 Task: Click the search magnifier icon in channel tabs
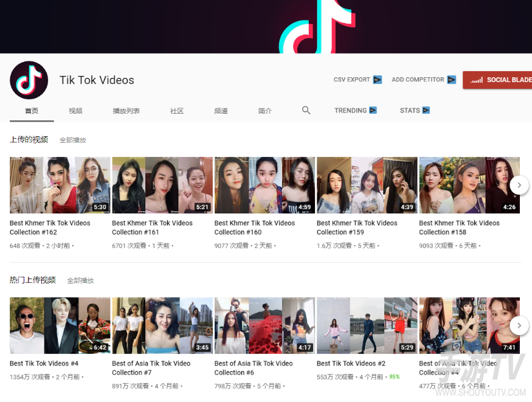[306, 110]
